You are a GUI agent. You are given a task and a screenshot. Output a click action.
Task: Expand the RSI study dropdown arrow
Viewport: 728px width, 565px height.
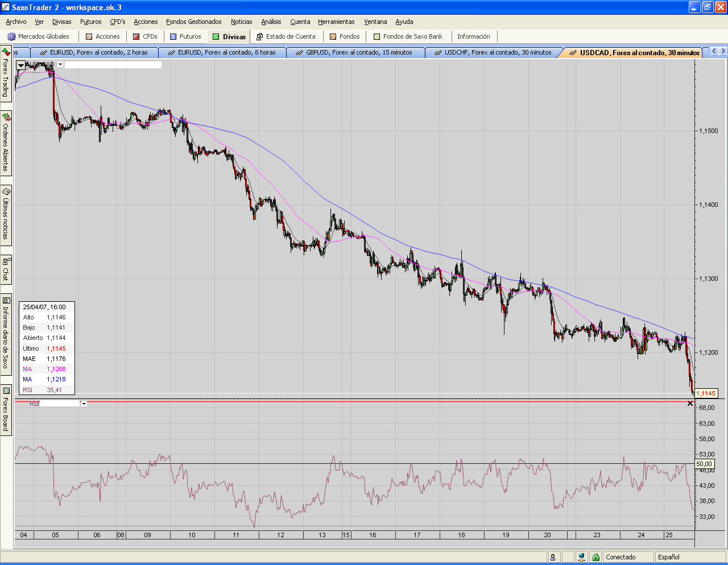coord(84,404)
